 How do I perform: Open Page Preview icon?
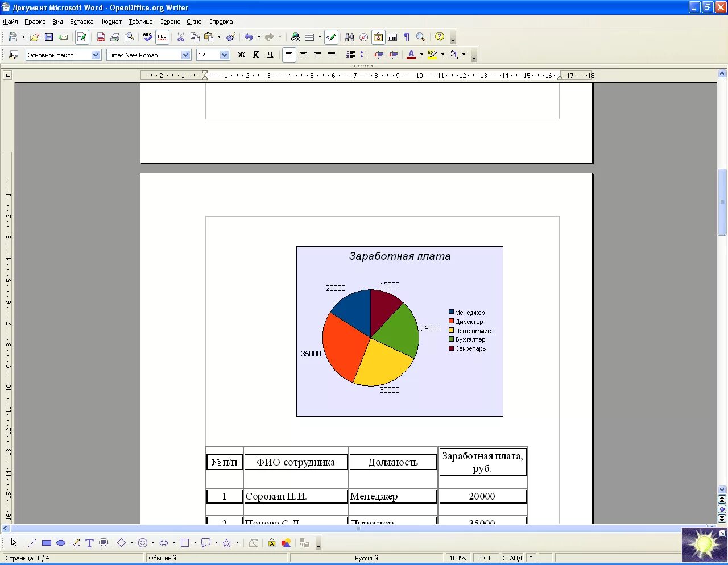tap(129, 38)
